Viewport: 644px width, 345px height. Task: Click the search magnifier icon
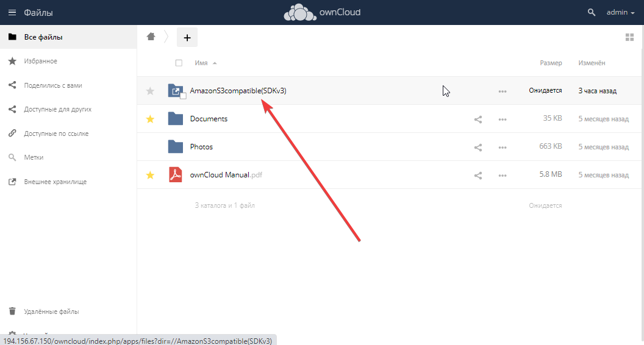tap(590, 12)
